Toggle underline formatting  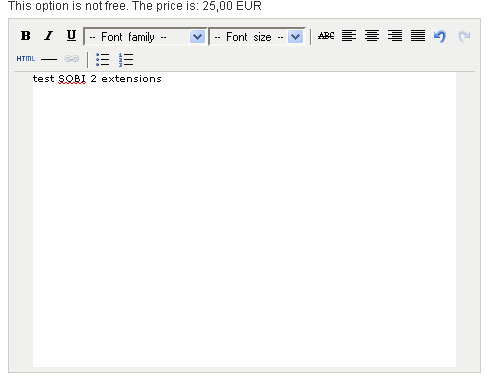coord(71,36)
